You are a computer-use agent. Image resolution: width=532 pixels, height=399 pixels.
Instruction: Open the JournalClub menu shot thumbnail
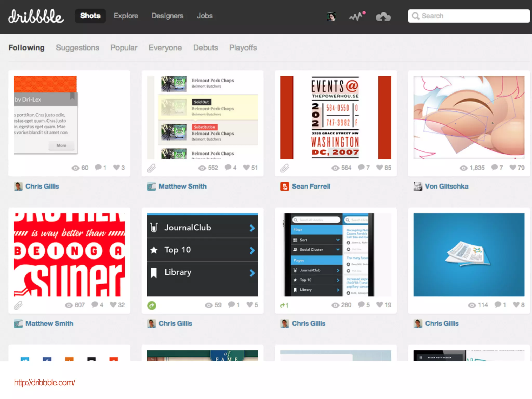pos(203,255)
